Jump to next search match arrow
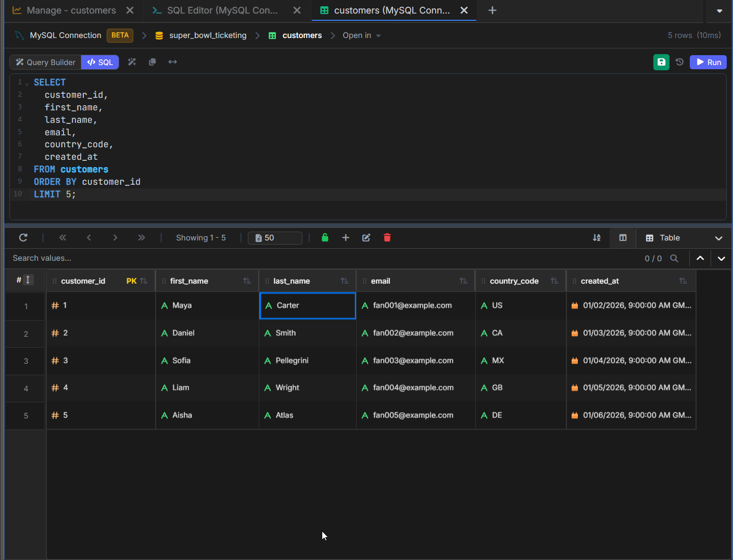Image resolution: width=733 pixels, height=560 pixels. [x=722, y=258]
